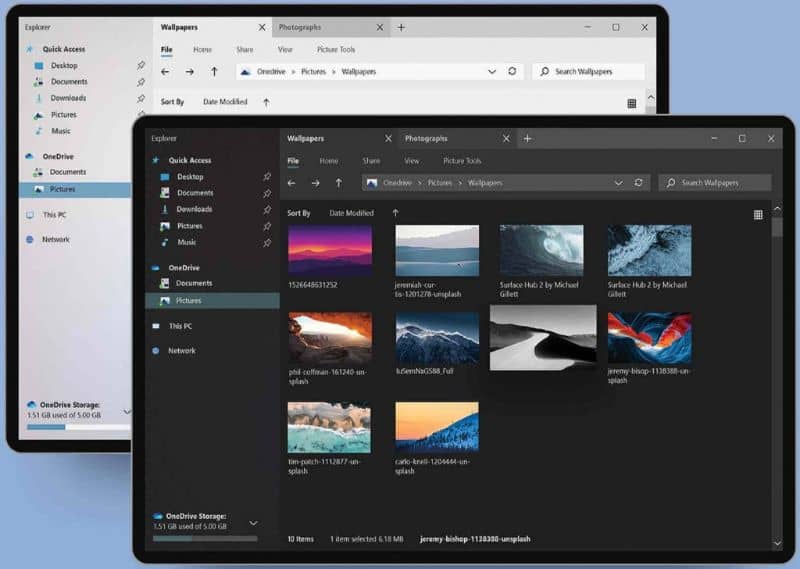Unpin Documents from Quick Access in dark window
800x569 pixels.
[x=267, y=193]
